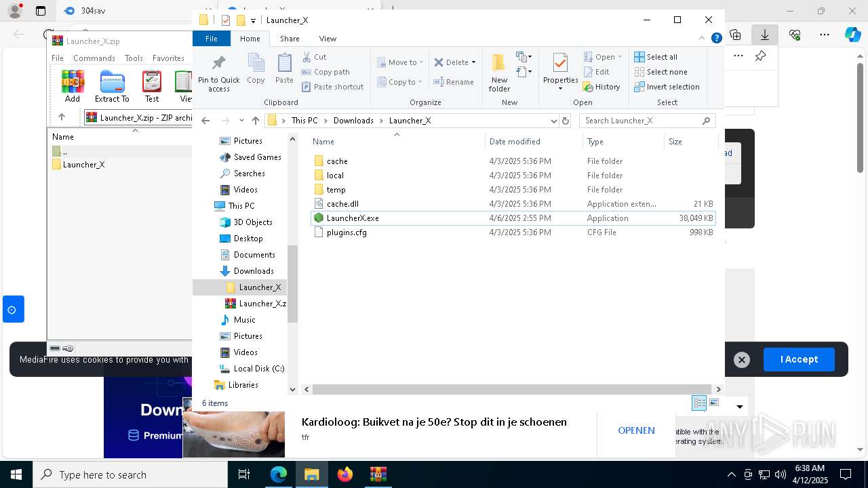Viewport: 868px width, 488px height.
Task: Click Select none in ribbon
Action: pyautogui.click(x=660, y=72)
